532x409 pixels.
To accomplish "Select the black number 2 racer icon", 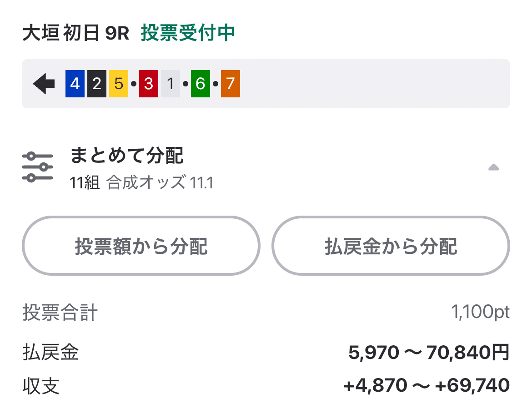I will (97, 83).
